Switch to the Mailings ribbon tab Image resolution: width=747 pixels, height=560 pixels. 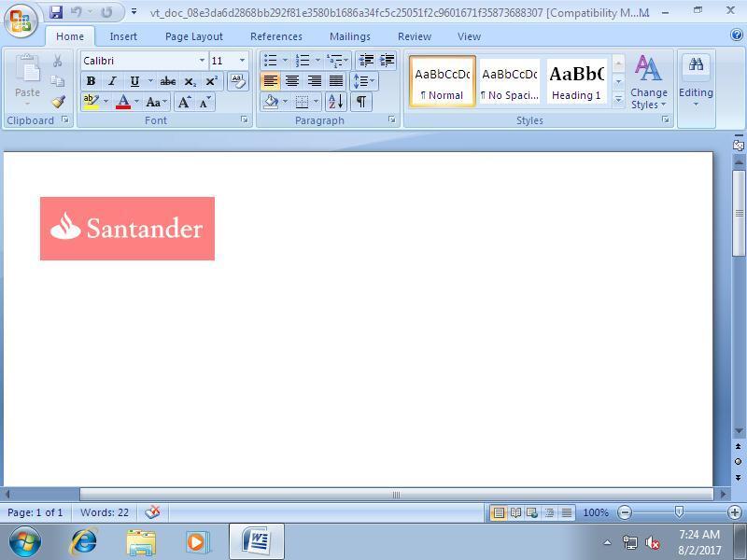(349, 36)
